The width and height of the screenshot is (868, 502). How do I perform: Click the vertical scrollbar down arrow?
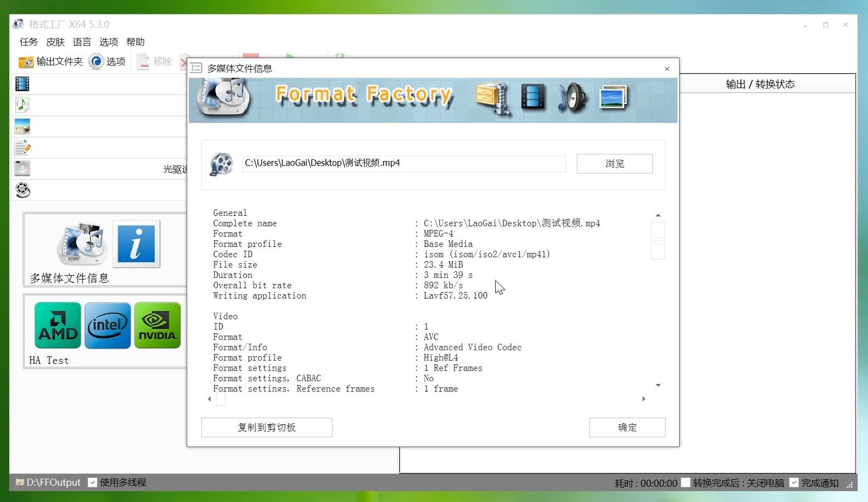click(658, 385)
